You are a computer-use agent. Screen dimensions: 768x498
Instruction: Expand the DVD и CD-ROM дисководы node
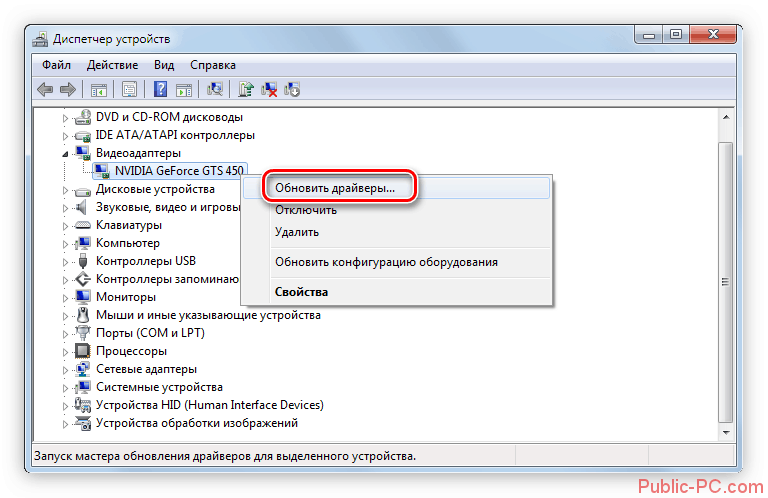coord(65,118)
